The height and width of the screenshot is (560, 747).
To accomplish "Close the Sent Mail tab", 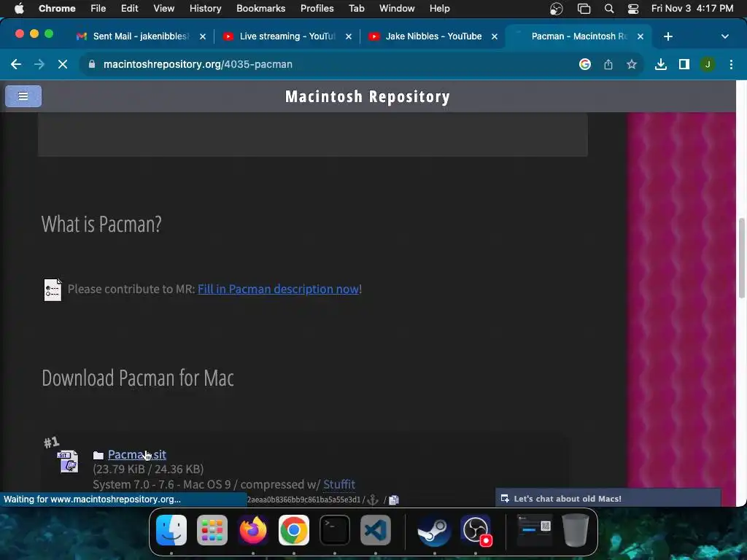I will coord(203,36).
